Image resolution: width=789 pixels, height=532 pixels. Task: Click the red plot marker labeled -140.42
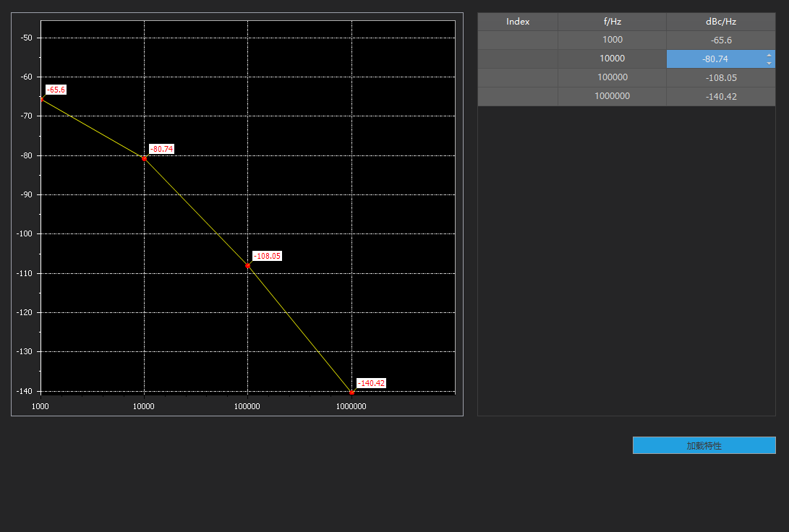tap(351, 392)
